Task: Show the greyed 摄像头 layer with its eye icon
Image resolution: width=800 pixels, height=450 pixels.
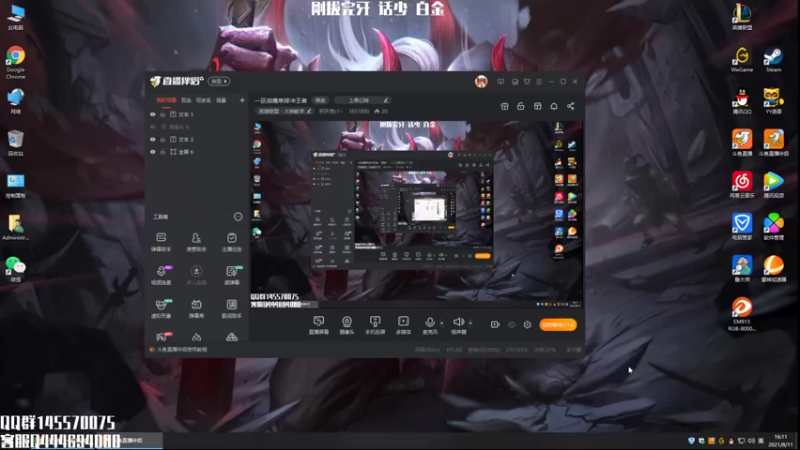Action: pos(153,127)
